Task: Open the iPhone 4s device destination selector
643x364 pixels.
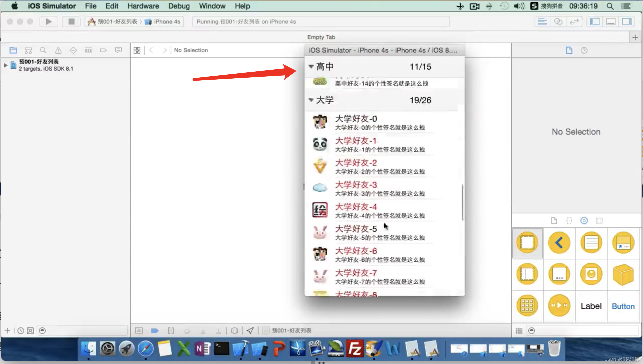Action: (x=163, y=22)
